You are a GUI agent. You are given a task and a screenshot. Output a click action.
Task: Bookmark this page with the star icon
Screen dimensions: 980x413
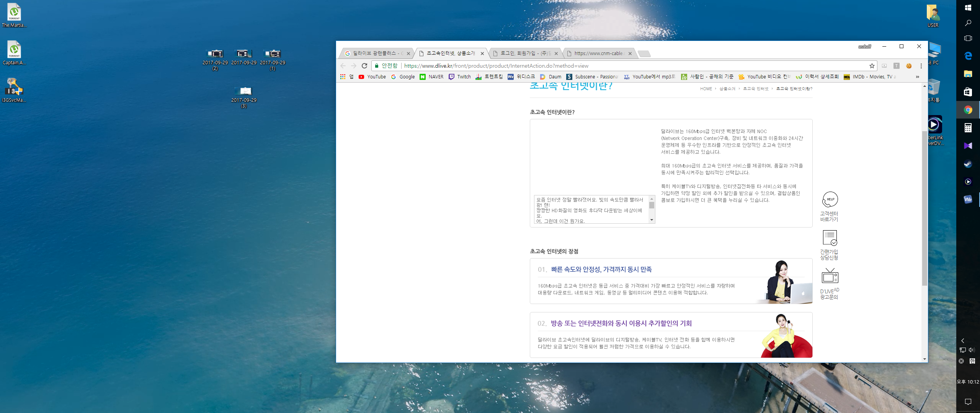pyautogui.click(x=872, y=66)
